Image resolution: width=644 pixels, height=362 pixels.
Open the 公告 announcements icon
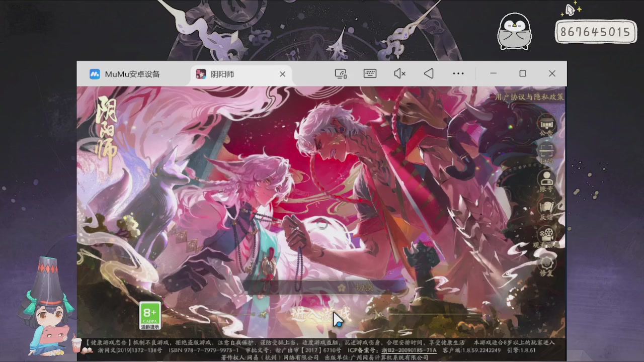(x=546, y=126)
